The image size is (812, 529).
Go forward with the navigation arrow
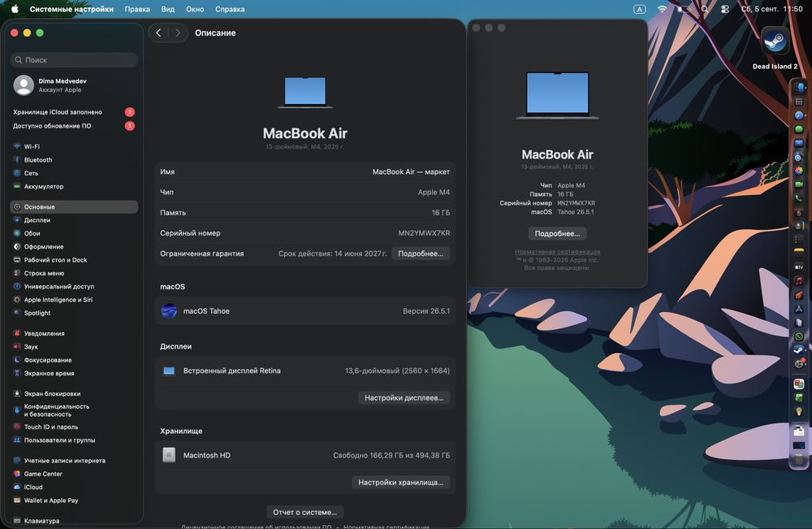click(178, 33)
